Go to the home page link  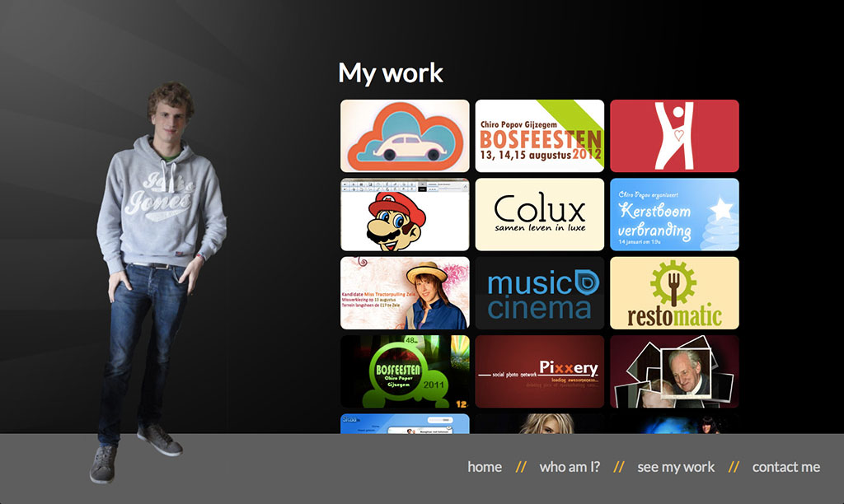pyautogui.click(x=485, y=467)
